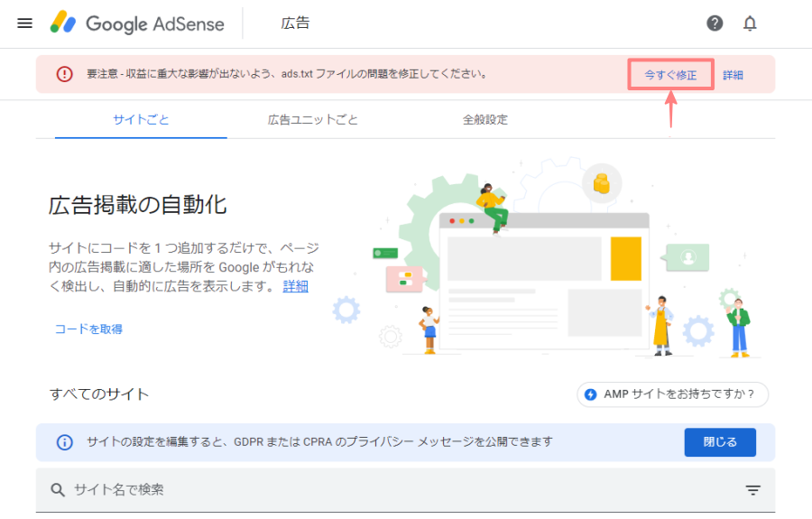The width and height of the screenshot is (812, 519).
Task: Click the ads.txt warning message text
Action: 288,74
